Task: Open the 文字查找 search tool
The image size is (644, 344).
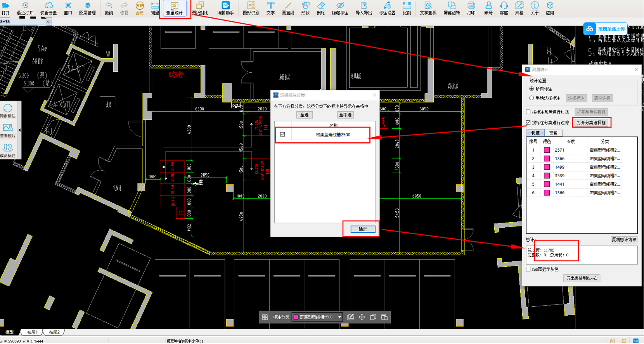Action: [x=428, y=8]
